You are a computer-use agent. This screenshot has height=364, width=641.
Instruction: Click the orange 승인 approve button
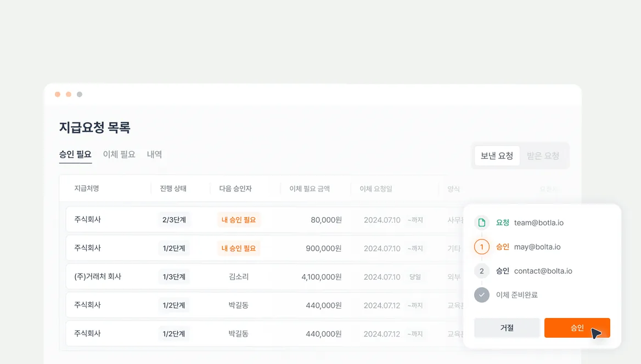(577, 328)
